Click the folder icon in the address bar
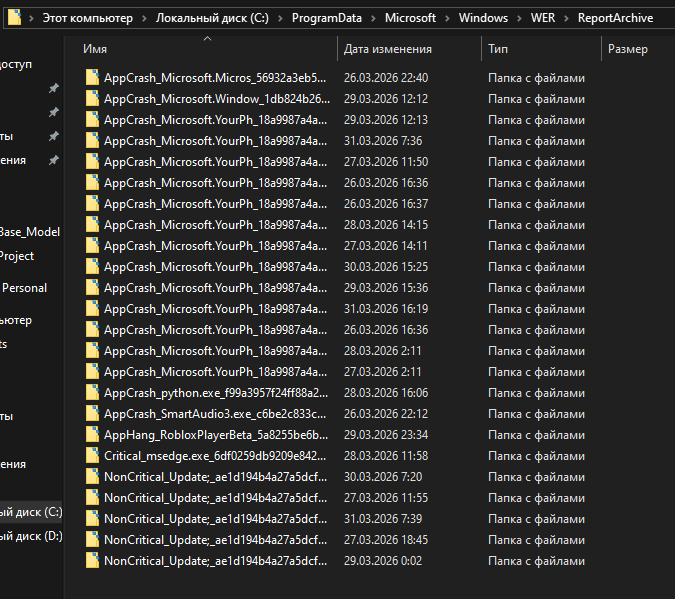 click(14, 18)
